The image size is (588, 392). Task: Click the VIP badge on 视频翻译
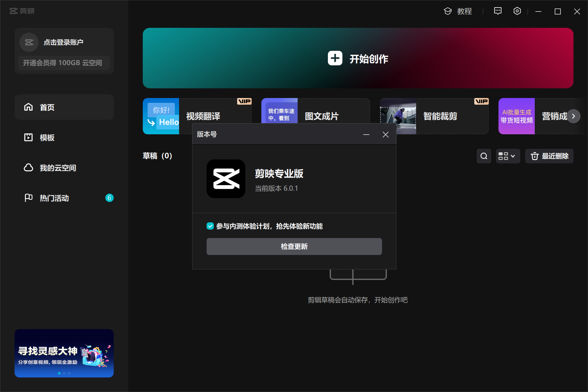(244, 101)
